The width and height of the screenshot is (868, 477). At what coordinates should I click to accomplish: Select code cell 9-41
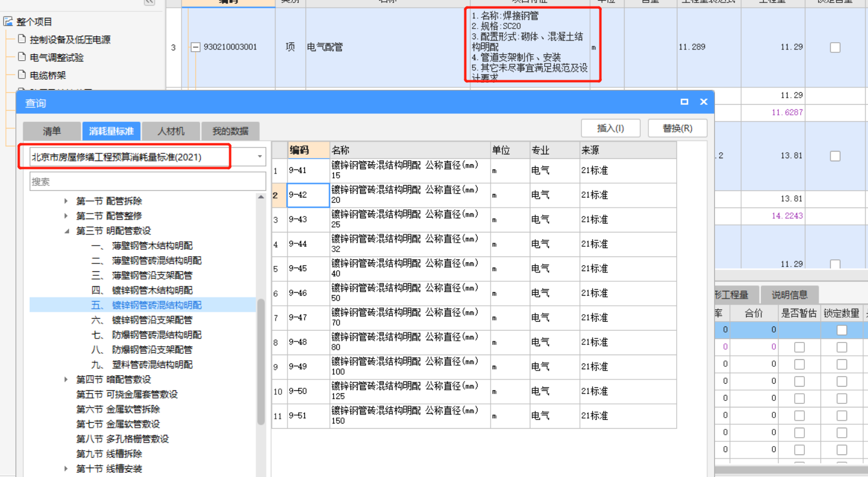(x=308, y=171)
